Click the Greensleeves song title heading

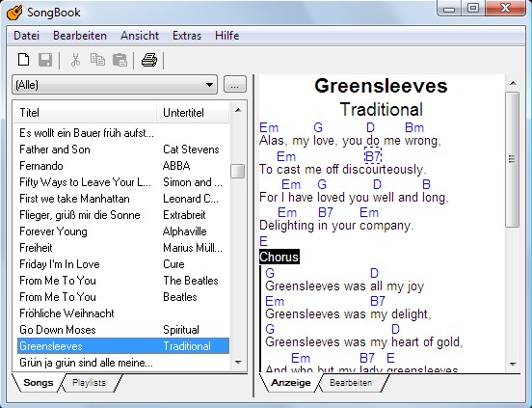pyautogui.click(x=381, y=86)
